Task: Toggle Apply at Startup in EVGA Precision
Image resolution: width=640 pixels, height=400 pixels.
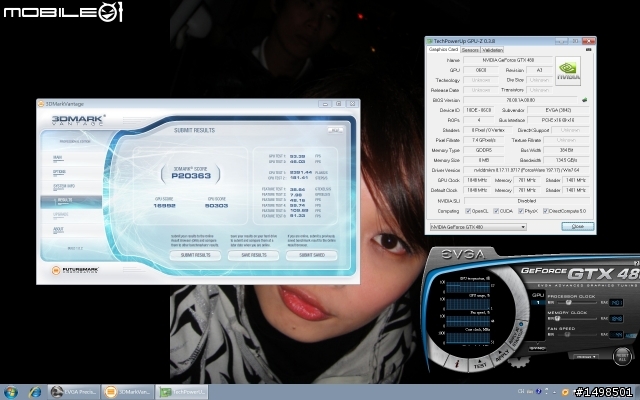Action: pos(518,336)
